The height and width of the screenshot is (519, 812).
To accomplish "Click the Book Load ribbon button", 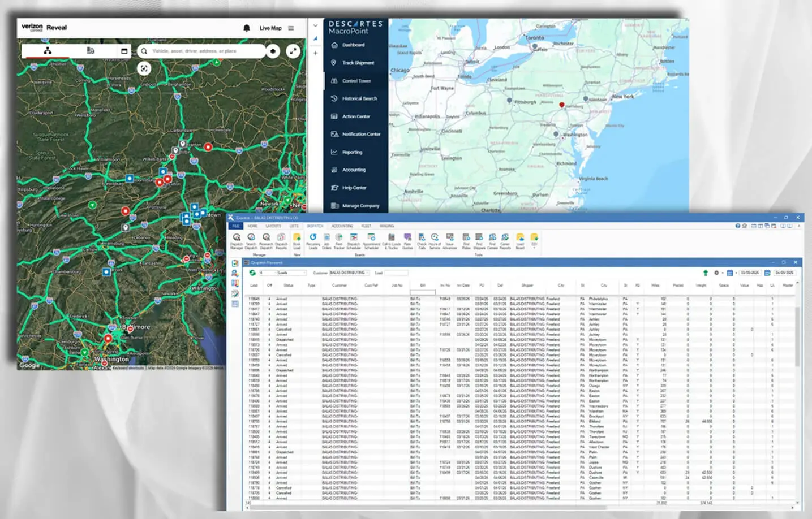I will [x=297, y=241].
